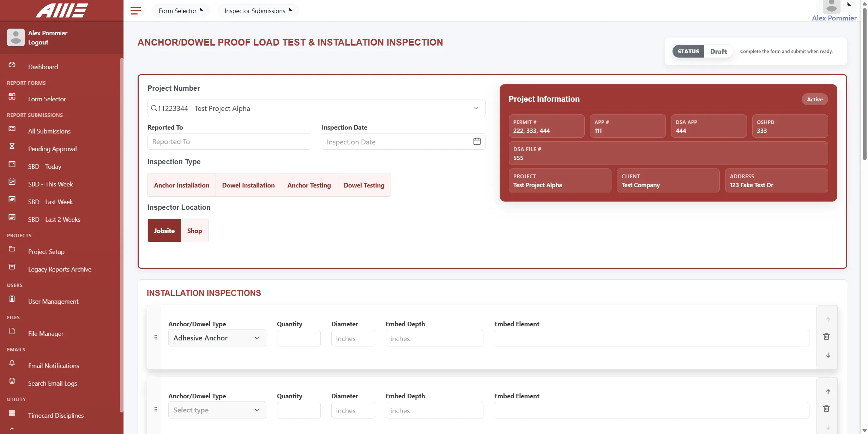Viewport: 868px width, 434px height.
Task: Open Dashboard in the sidebar
Action: (43, 67)
